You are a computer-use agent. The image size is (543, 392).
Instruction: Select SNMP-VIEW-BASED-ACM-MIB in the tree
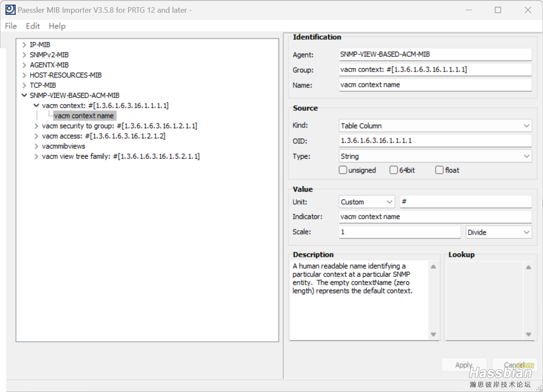(74, 95)
